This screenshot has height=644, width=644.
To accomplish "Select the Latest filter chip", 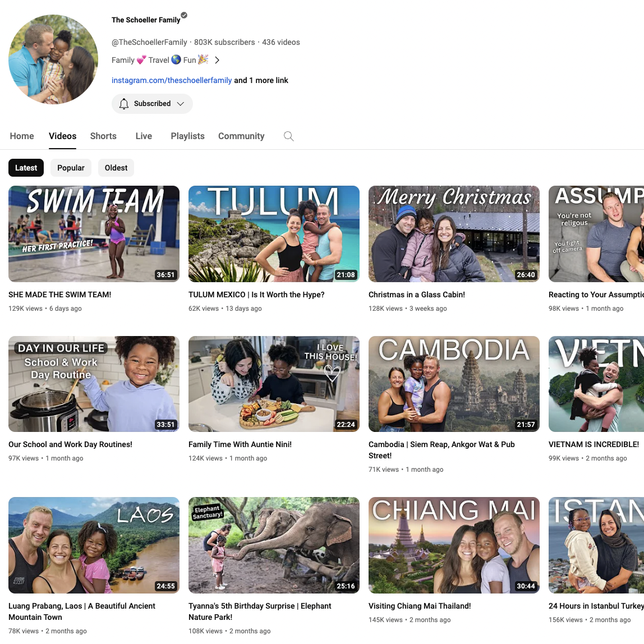I will coord(26,168).
